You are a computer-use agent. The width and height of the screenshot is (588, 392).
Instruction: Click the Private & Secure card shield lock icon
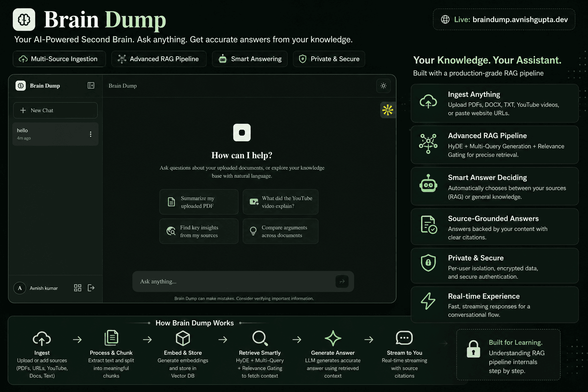click(x=428, y=263)
